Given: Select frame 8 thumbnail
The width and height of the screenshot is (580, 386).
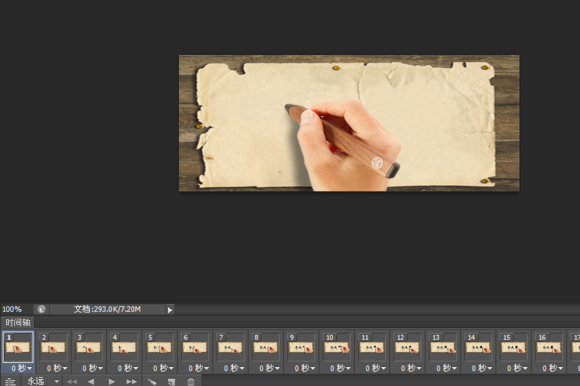Looking at the screenshot, I should point(266,347).
